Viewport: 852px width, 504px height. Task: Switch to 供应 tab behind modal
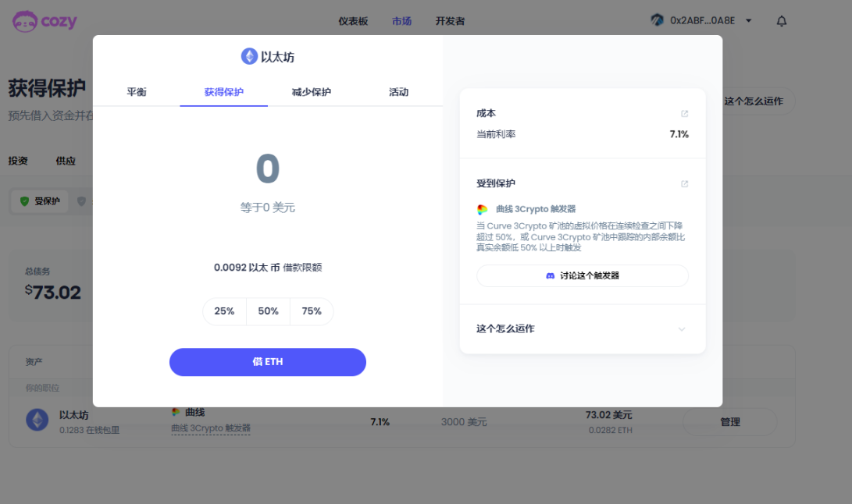66,161
